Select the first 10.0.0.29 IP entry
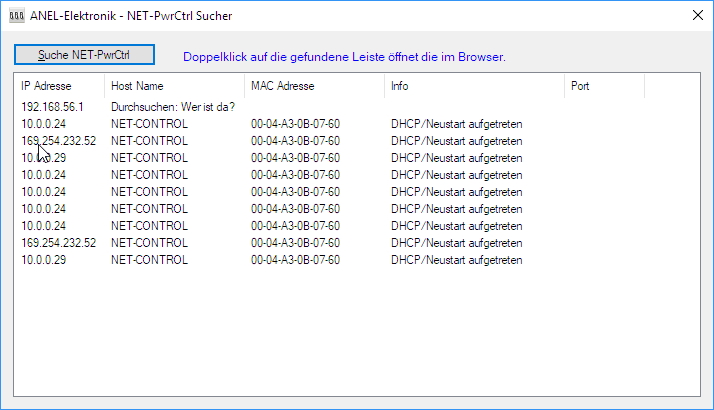The height and width of the screenshot is (410, 714). pos(44,158)
